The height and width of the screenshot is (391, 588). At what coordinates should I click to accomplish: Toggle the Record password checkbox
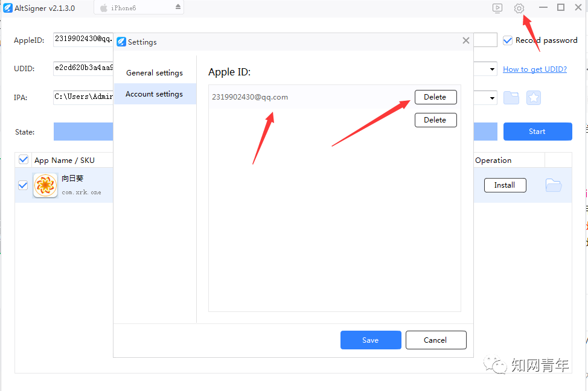507,40
